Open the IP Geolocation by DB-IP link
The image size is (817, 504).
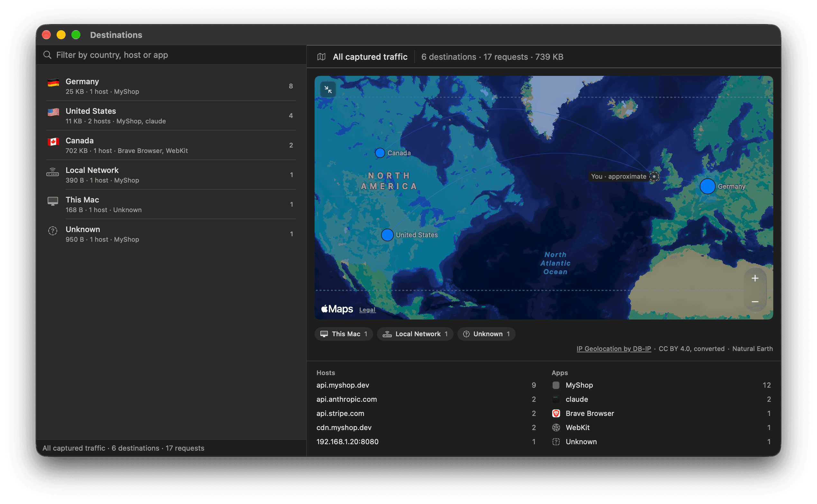(614, 348)
